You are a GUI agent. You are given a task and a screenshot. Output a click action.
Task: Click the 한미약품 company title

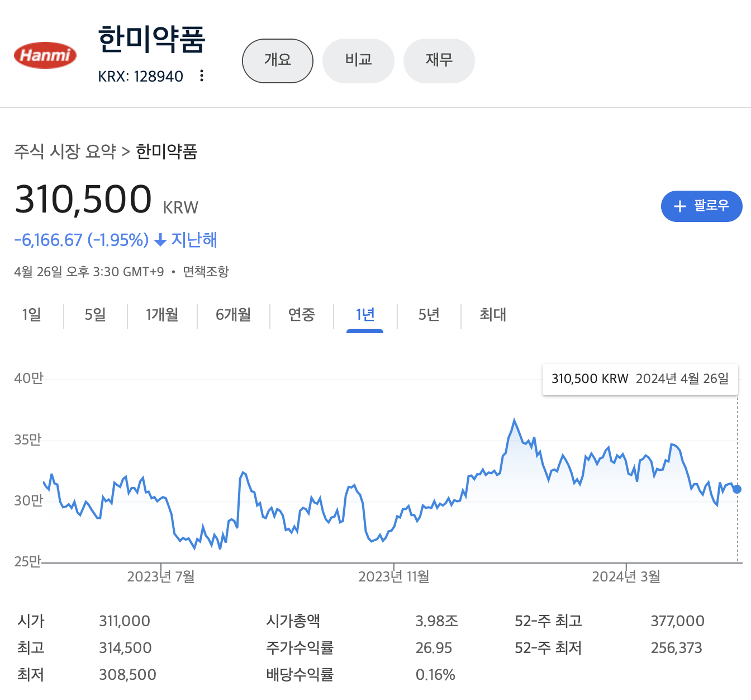coord(152,39)
